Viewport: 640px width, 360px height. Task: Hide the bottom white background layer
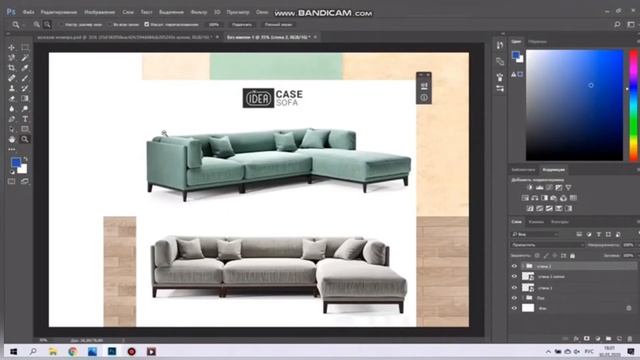(x=514, y=308)
